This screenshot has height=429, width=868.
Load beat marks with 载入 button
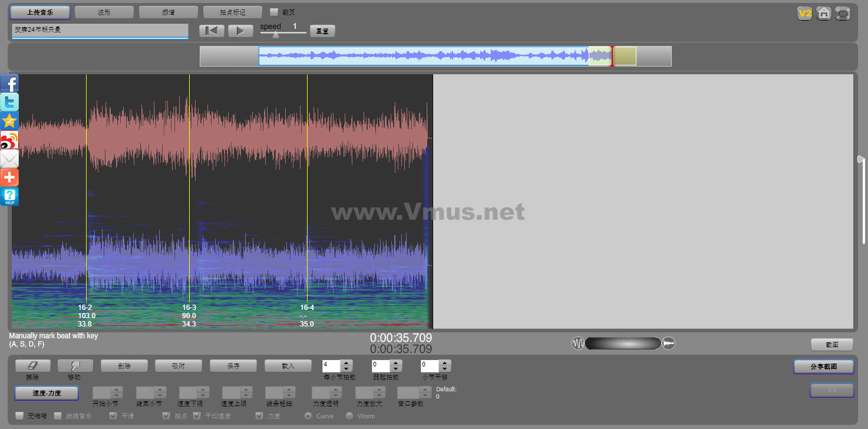click(288, 366)
